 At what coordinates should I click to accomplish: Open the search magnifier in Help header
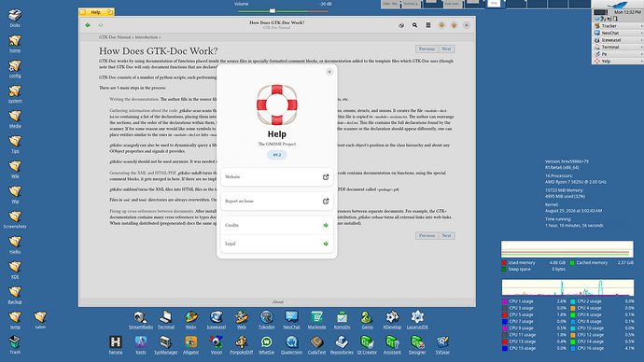414,25
